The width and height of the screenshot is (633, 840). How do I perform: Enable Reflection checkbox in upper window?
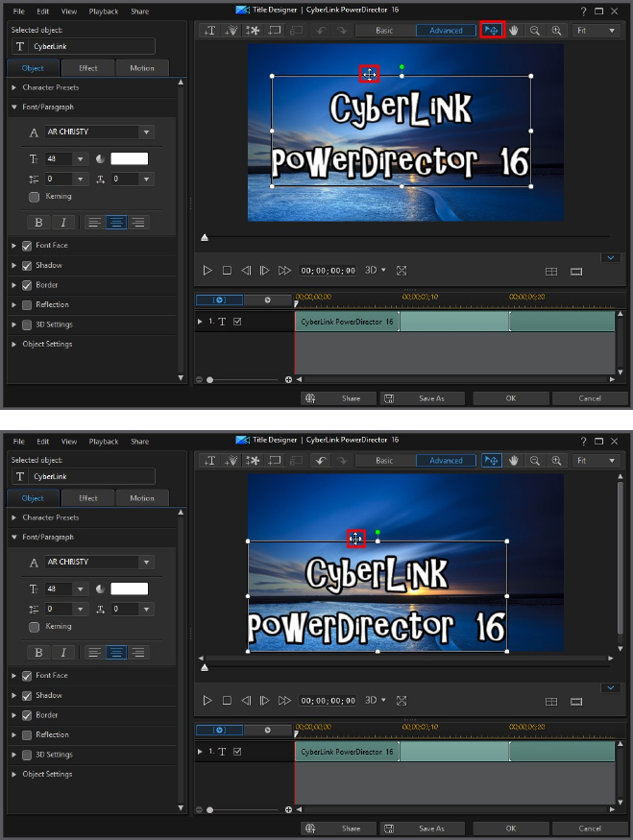[27, 305]
